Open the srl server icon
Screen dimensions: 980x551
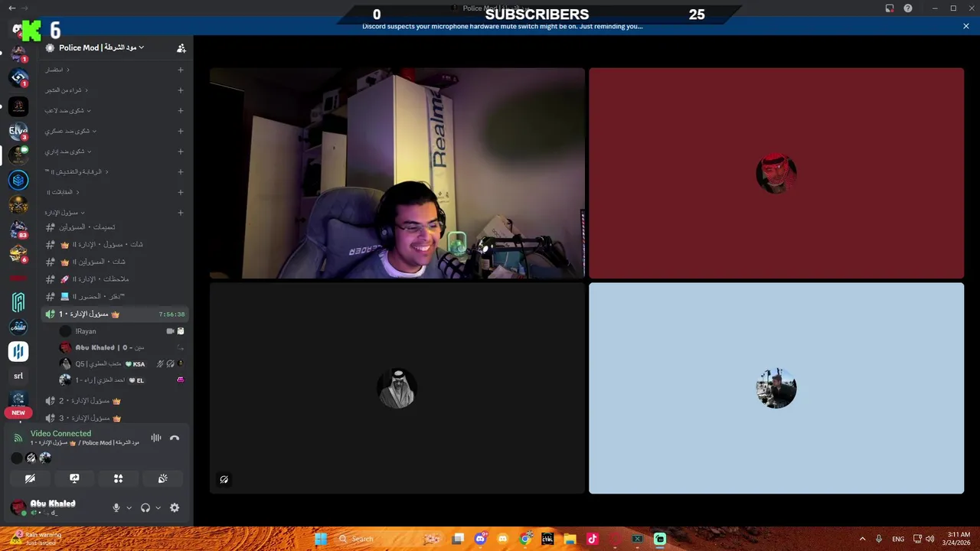click(18, 376)
